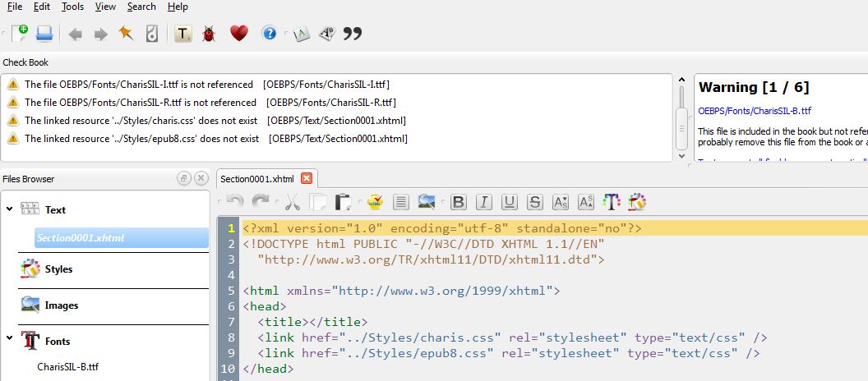
Task: Float the Files Browser panel
Action: tap(184, 179)
